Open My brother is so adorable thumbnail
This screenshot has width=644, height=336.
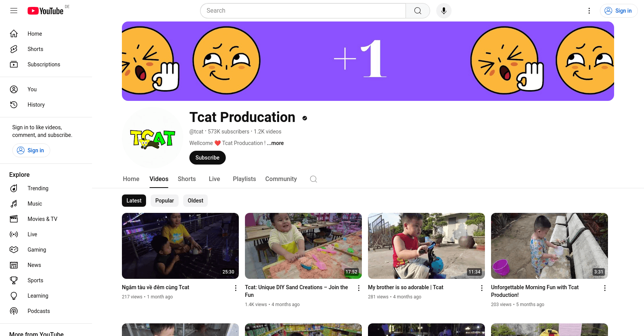(x=426, y=246)
